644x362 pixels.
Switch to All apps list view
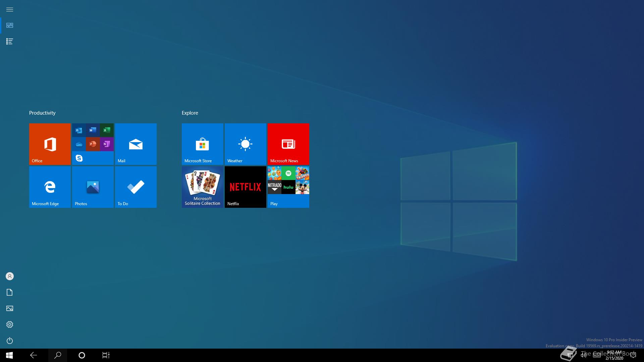pos(10,42)
